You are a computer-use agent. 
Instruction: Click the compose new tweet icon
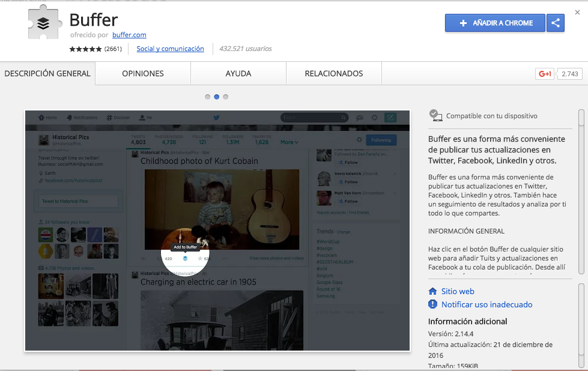tap(390, 117)
